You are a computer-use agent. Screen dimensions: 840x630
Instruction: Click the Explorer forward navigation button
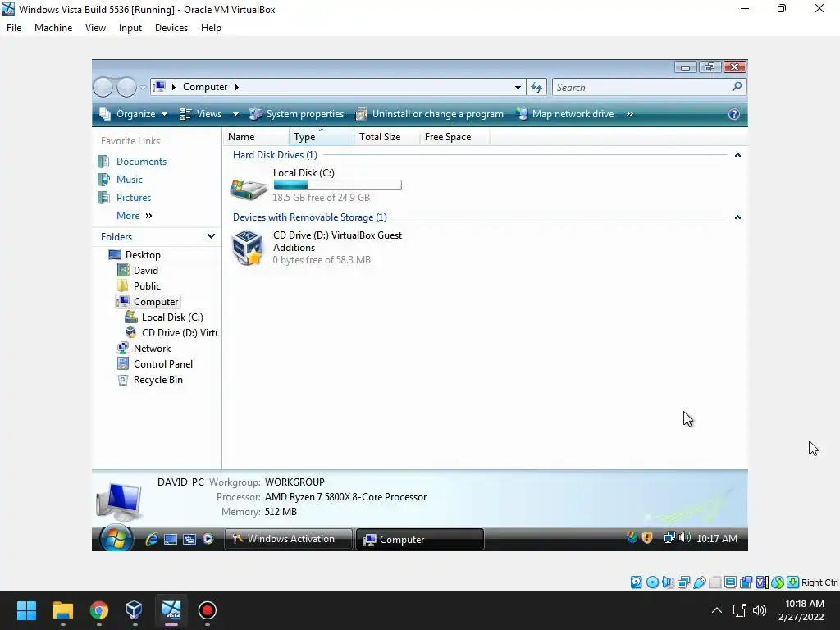127,87
